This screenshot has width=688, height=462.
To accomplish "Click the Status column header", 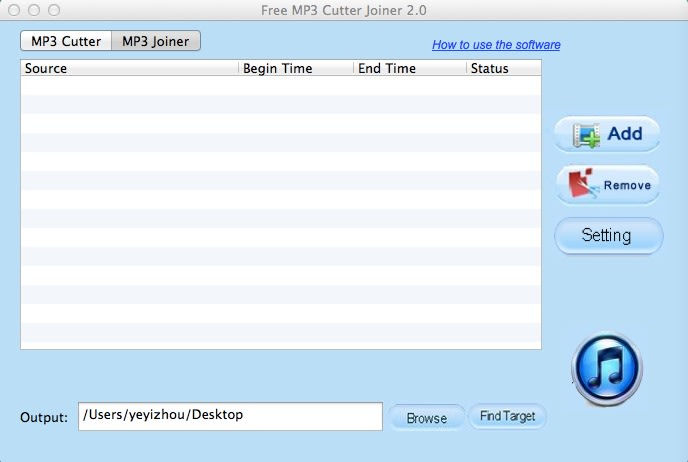I will click(x=503, y=68).
